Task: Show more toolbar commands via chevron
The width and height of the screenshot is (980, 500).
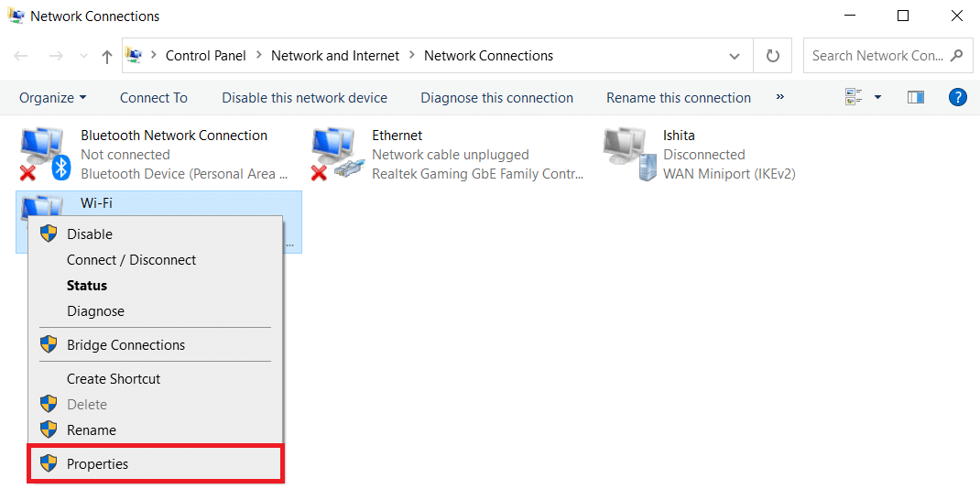Action: click(780, 97)
